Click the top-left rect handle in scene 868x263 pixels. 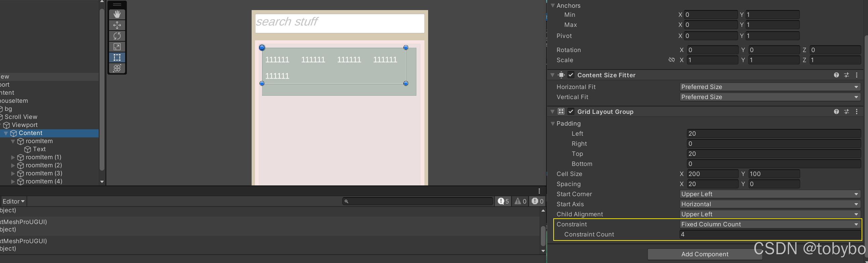pyautogui.click(x=262, y=48)
